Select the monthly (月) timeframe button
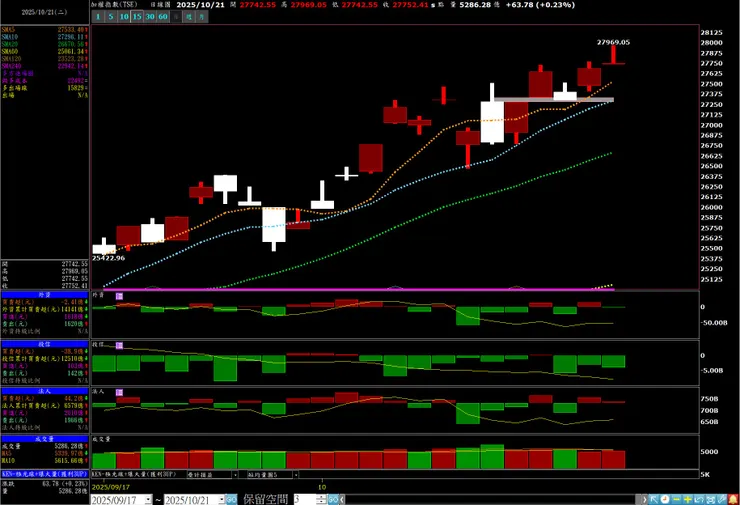740x505 pixels. click(x=202, y=17)
